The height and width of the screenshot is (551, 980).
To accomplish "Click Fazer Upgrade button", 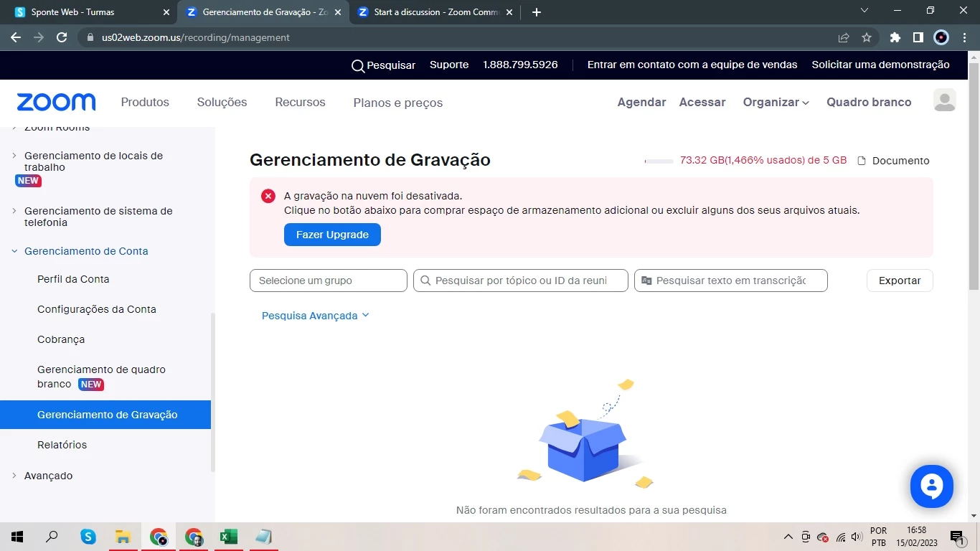I will coord(332,235).
